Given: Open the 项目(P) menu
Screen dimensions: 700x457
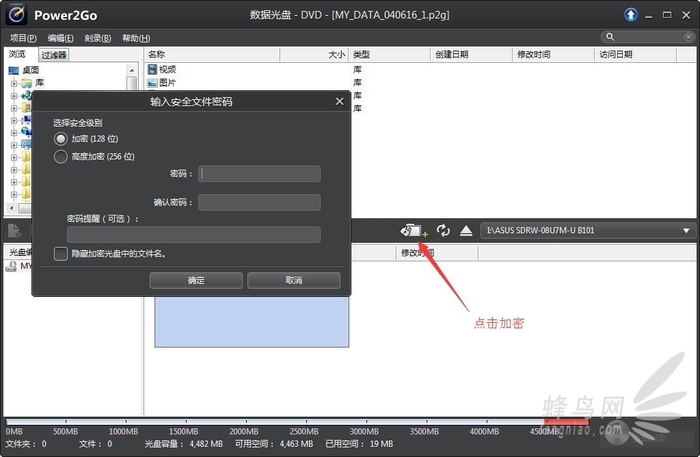Looking at the screenshot, I should click(23, 38).
